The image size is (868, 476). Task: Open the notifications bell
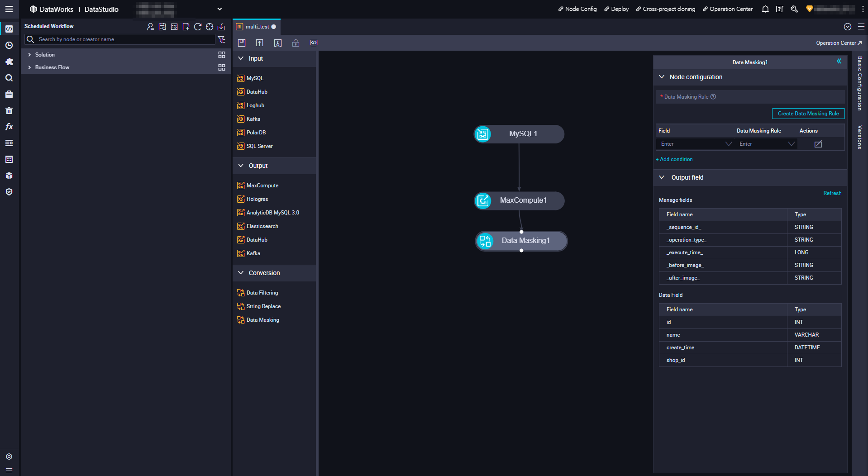765,9
